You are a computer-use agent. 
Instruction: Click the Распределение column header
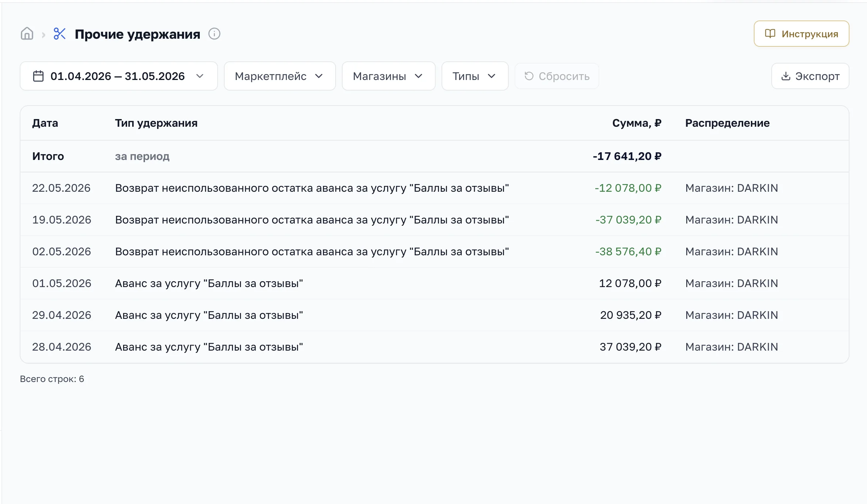click(x=727, y=123)
